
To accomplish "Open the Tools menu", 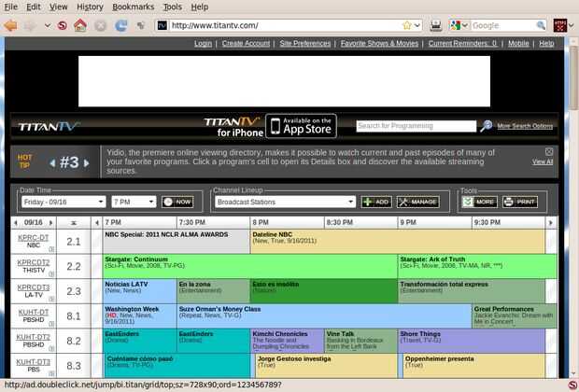I will (x=173, y=7).
